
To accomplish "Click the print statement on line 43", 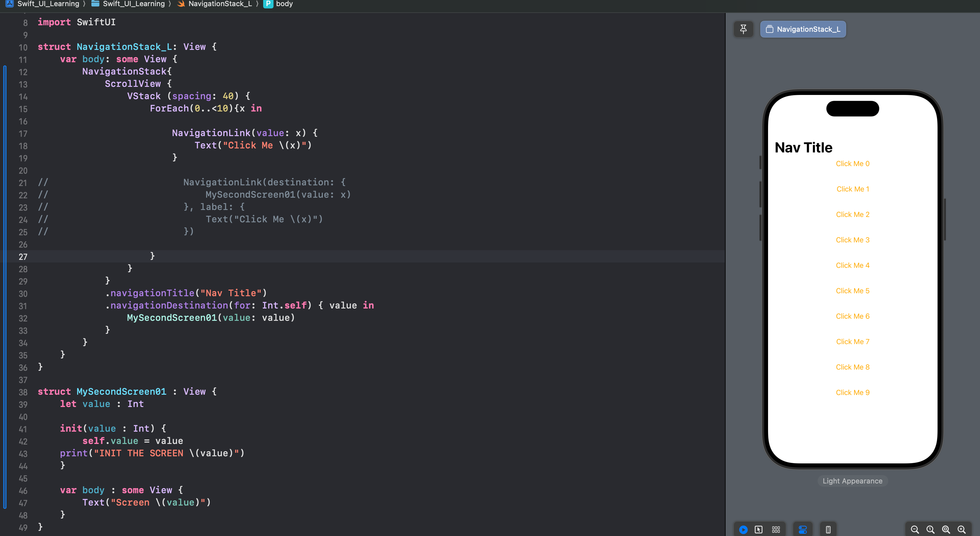I will click(152, 453).
